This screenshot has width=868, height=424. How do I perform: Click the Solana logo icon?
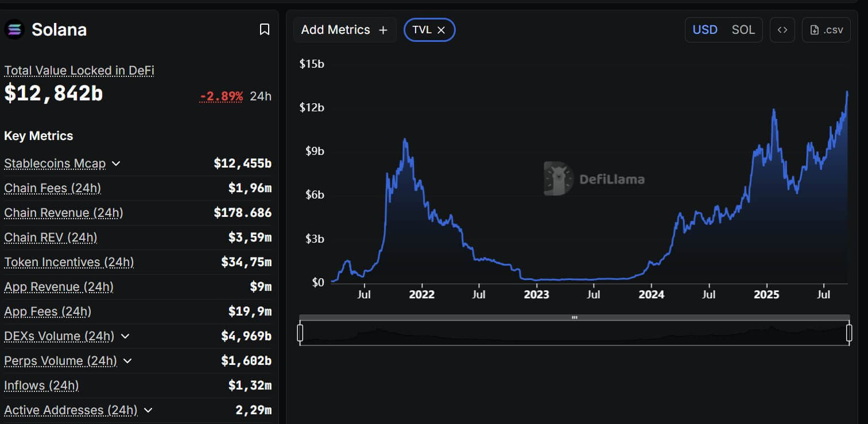point(14,29)
